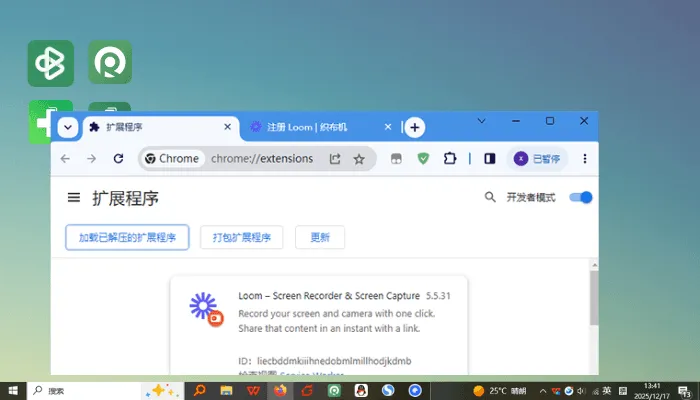Click the extensions page scrollbar thumb
Image resolution: width=700 pixels, height=400 pixels.
click(x=594, y=297)
